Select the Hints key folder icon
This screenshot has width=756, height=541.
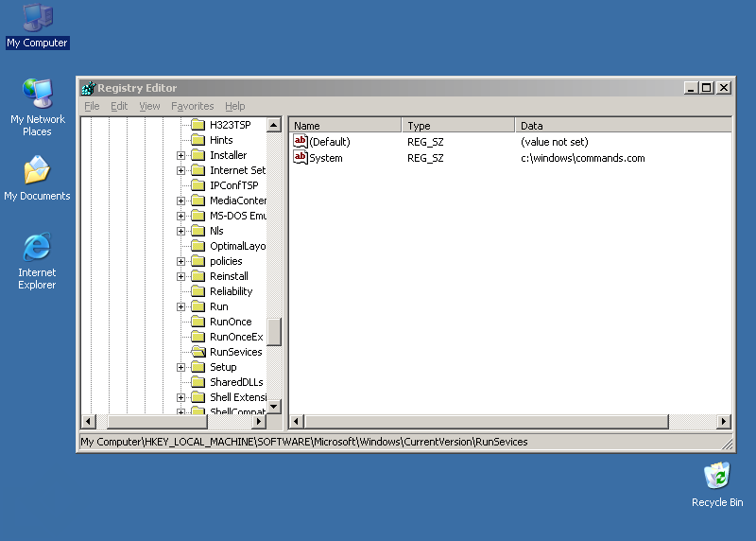[x=198, y=140]
